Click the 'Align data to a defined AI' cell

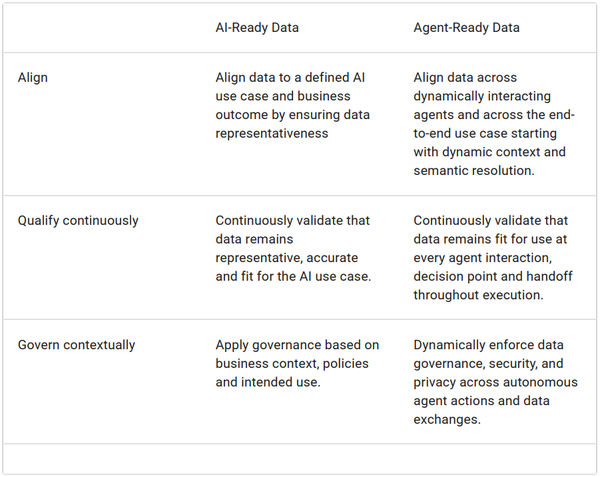[293, 105]
